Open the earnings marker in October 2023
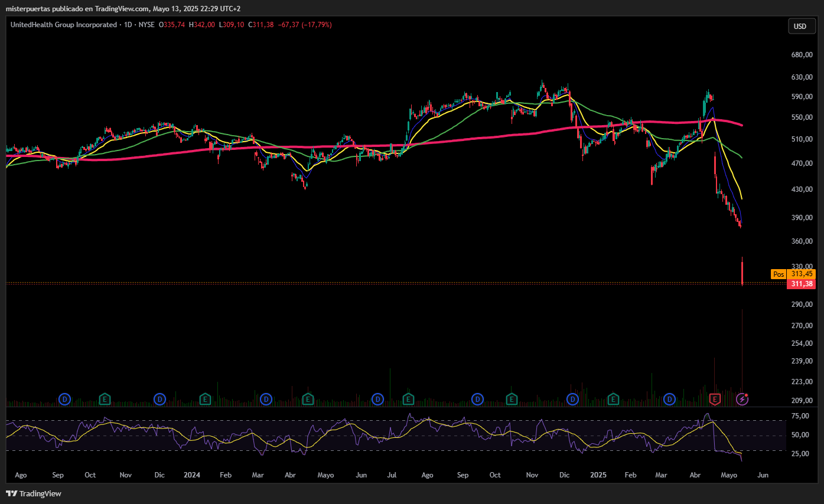Image resolution: width=824 pixels, height=504 pixels. tap(105, 400)
